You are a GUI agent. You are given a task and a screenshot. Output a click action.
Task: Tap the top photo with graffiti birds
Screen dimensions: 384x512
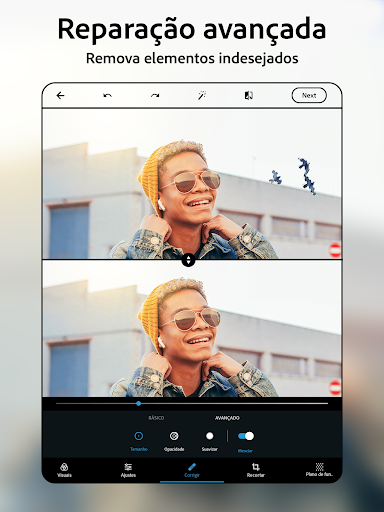pos(192,184)
